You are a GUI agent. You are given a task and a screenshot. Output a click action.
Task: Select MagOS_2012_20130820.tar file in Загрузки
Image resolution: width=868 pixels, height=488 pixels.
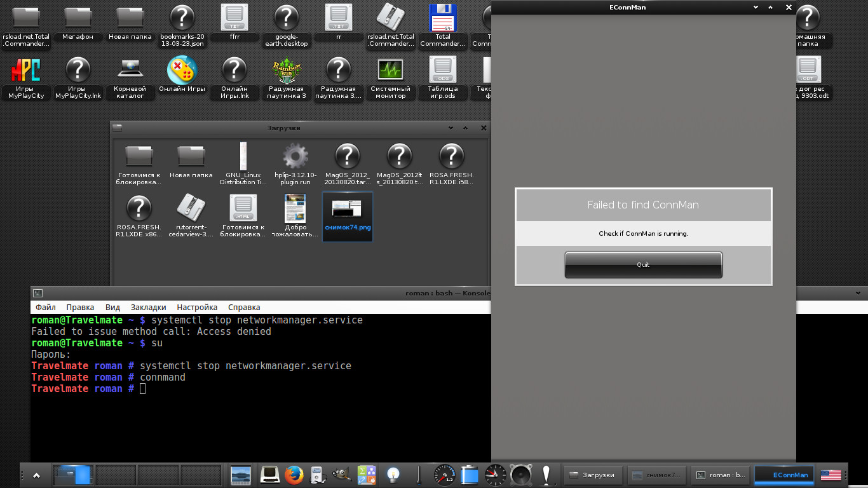tap(348, 165)
